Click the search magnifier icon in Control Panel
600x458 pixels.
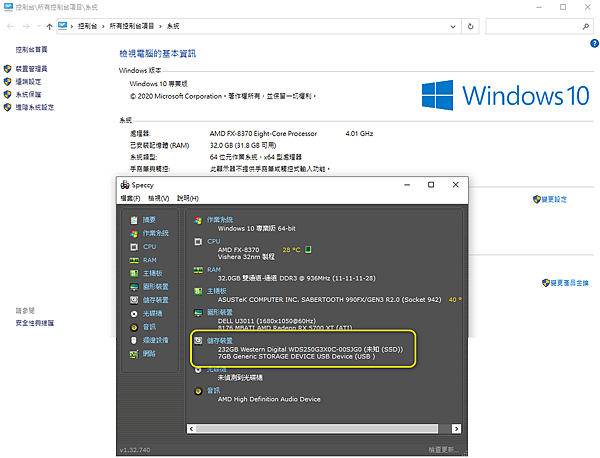click(585, 26)
